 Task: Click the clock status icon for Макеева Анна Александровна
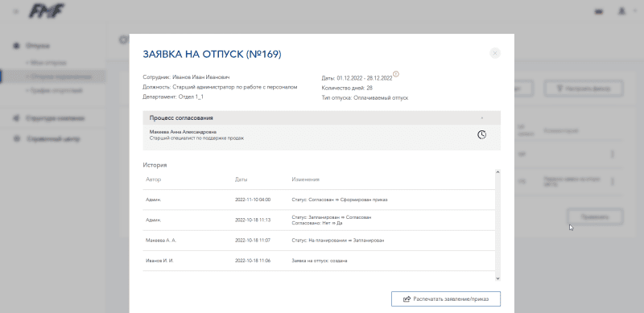click(x=481, y=134)
